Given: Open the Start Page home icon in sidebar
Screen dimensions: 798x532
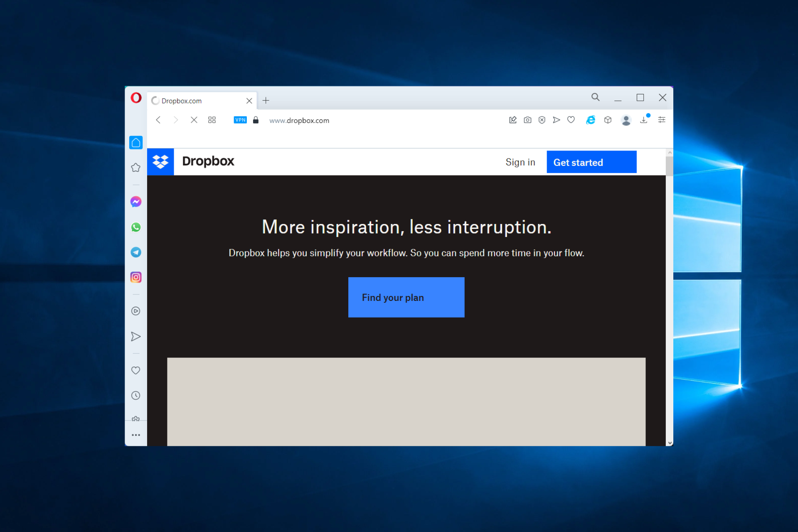Looking at the screenshot, I should pyautogui.click(x=136, y=143).
